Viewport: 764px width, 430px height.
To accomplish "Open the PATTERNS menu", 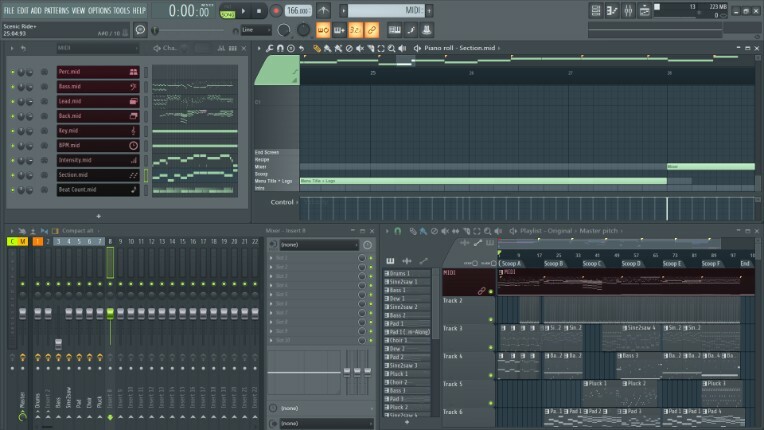I will [x=57, y=10].
